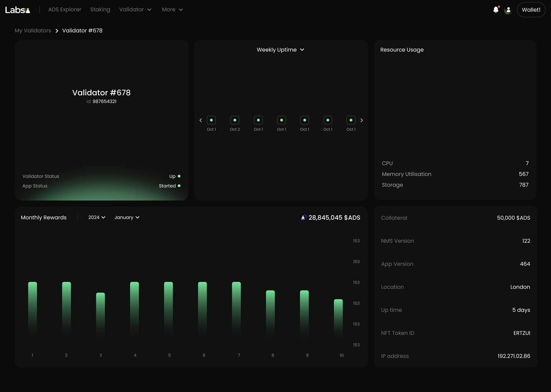The height and width of the screenshot is (392, 551).
Task: Click Location value London
Action: 520,287
